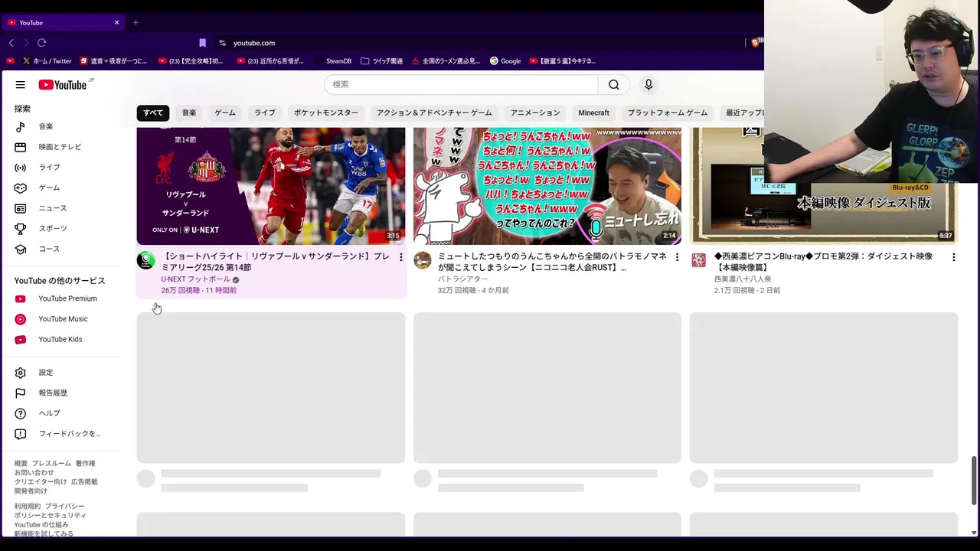
Task: Select プラットフォーム ゲーム filter chip
Action: 668,112
